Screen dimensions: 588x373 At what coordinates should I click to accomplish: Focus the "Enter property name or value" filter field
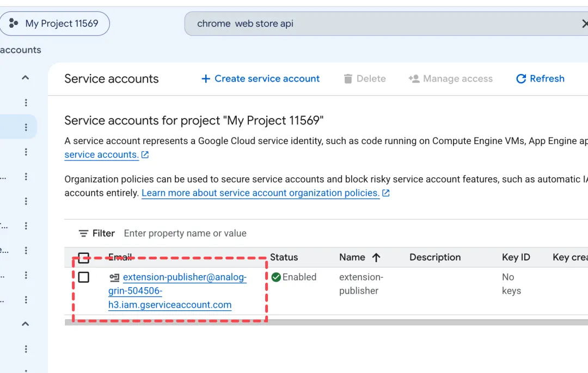pyautogui.click(x=185, y=233)
